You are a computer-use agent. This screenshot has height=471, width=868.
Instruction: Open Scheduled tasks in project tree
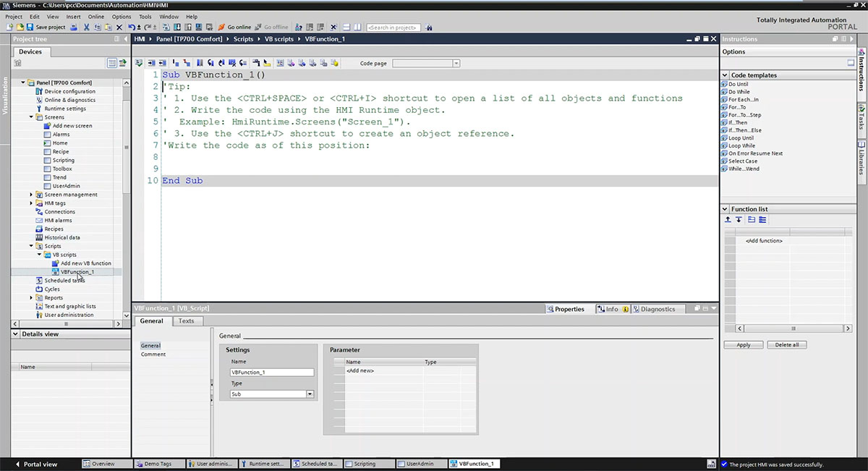pos(60,281)
